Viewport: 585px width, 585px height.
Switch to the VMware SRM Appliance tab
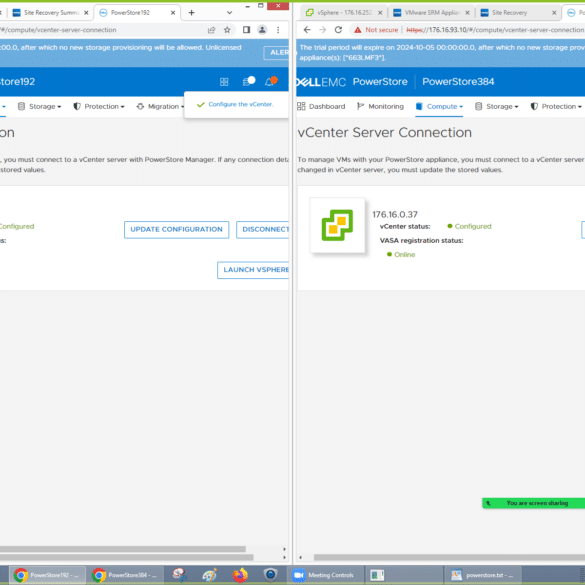tap(431, 13)
